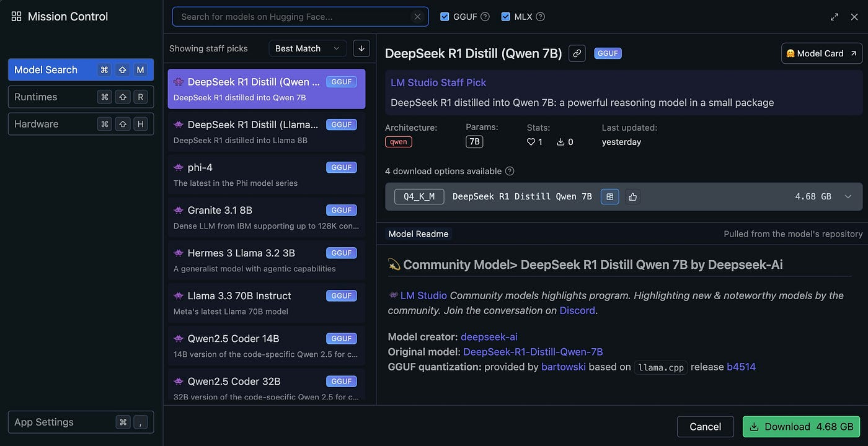Viewport: 868px width, 446px height.
Task: Click the Qwen2.5 Coder 14B model icon
Action: pyautogui.click(x=179, y=338)
